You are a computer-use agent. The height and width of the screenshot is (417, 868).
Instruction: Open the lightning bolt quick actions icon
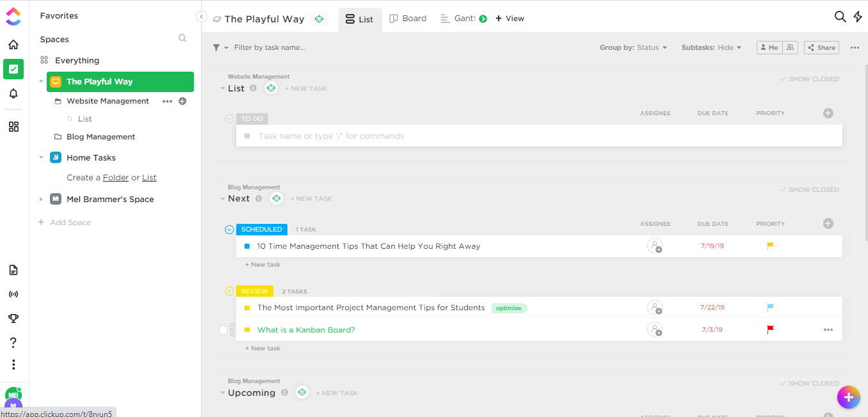coord(858,17)
